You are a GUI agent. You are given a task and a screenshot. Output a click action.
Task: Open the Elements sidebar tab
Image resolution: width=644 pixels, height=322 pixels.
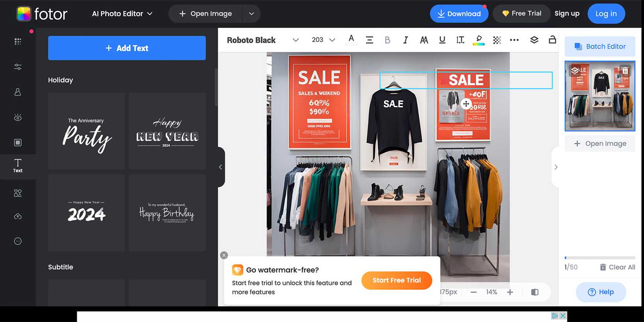(18, 193)
